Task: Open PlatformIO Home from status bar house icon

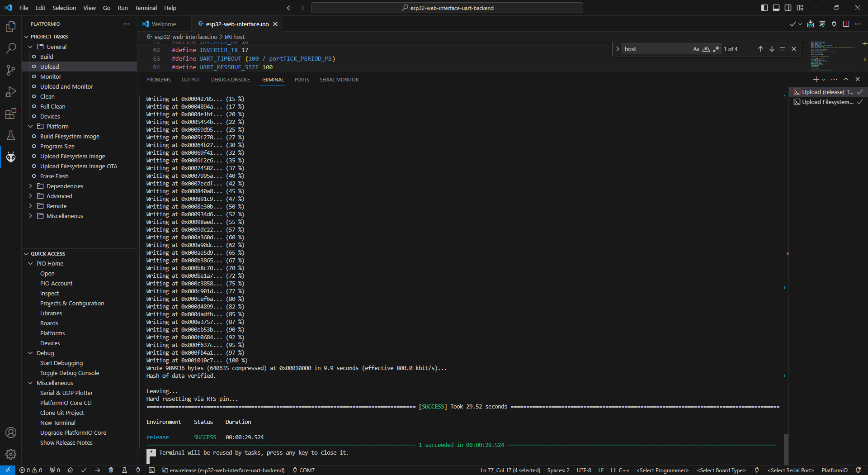Action: [x=70, y=470]
